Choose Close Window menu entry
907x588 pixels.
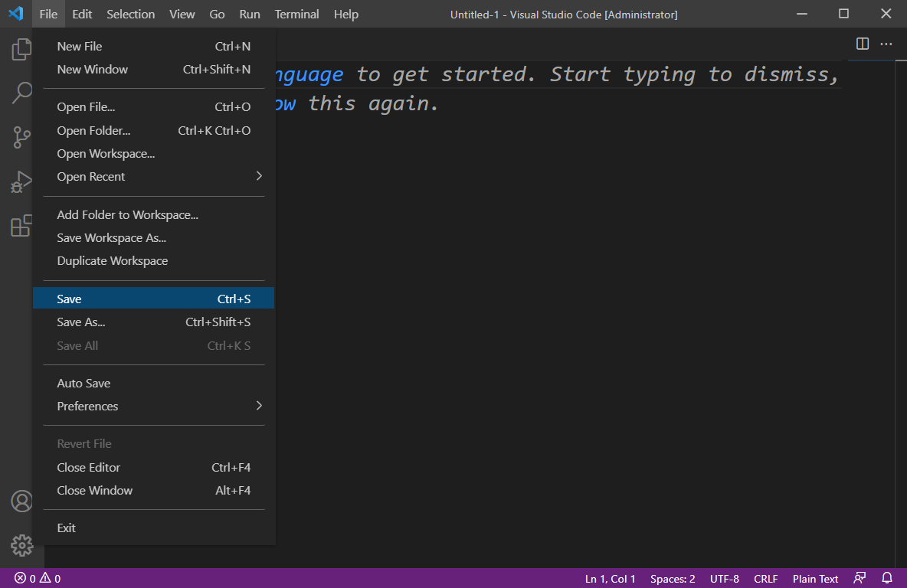point(153,490)
